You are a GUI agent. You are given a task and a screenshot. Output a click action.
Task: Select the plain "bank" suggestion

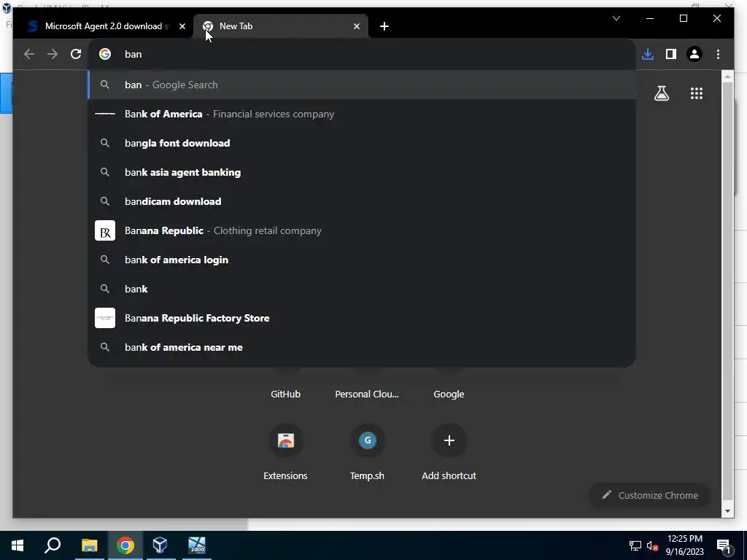362,289
